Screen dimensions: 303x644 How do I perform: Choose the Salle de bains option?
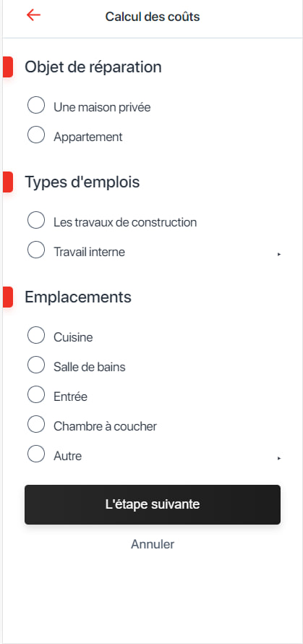click(x=36, y=365)
